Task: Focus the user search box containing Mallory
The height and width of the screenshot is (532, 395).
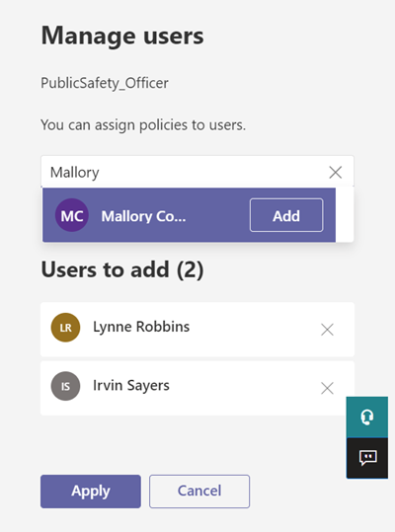Action: (197, 172)
